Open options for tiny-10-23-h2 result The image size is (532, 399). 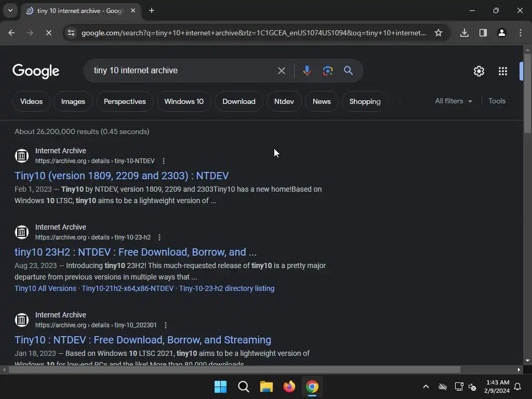(159, 237)
